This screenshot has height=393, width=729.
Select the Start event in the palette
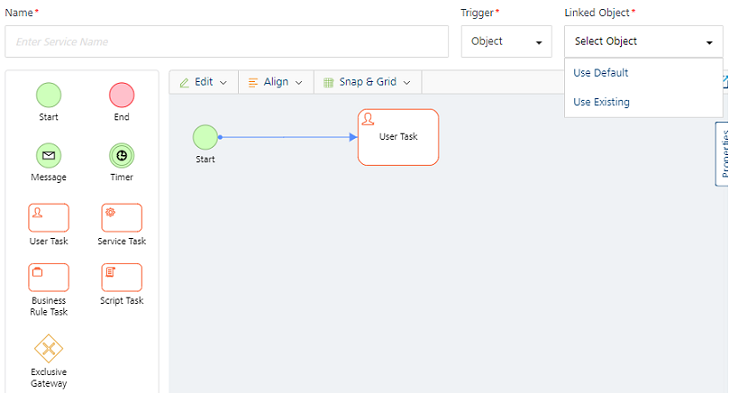click(x=49, y=95)
